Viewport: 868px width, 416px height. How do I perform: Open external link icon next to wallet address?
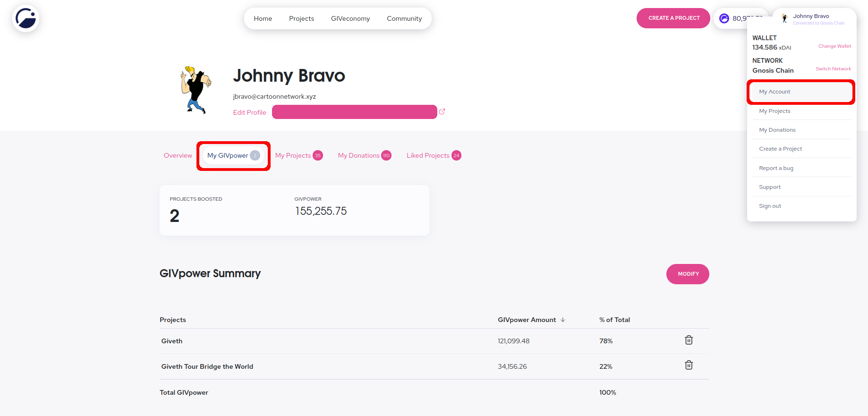(x=442, y=112)
